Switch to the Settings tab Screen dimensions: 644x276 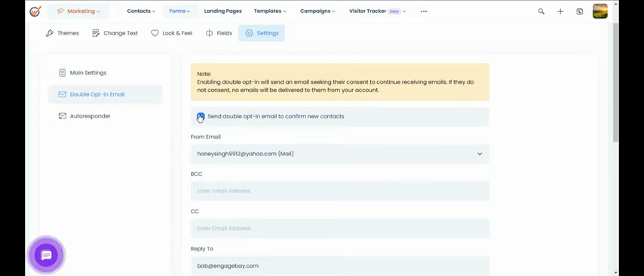(x=262, y=33)
